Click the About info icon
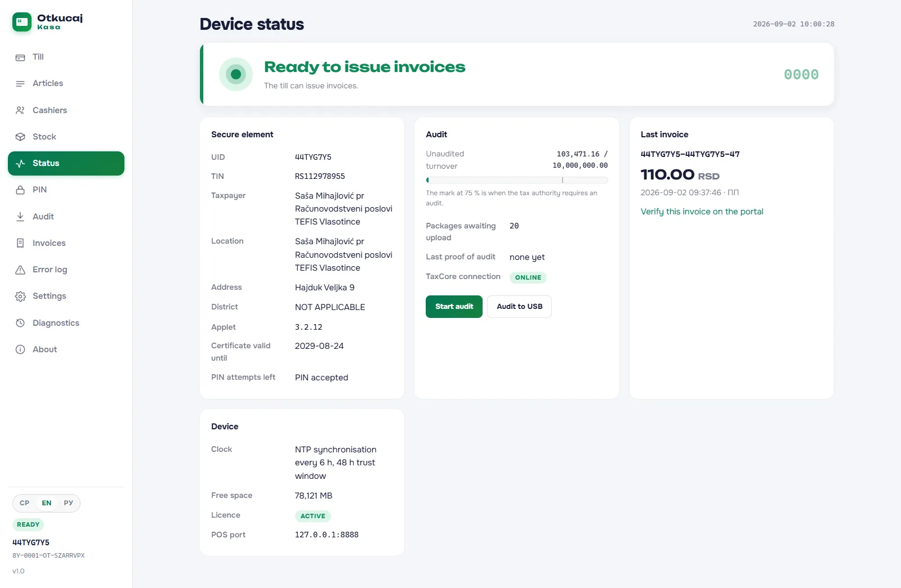Viewport: 901px width, 588px height. [x=20, y=349]
